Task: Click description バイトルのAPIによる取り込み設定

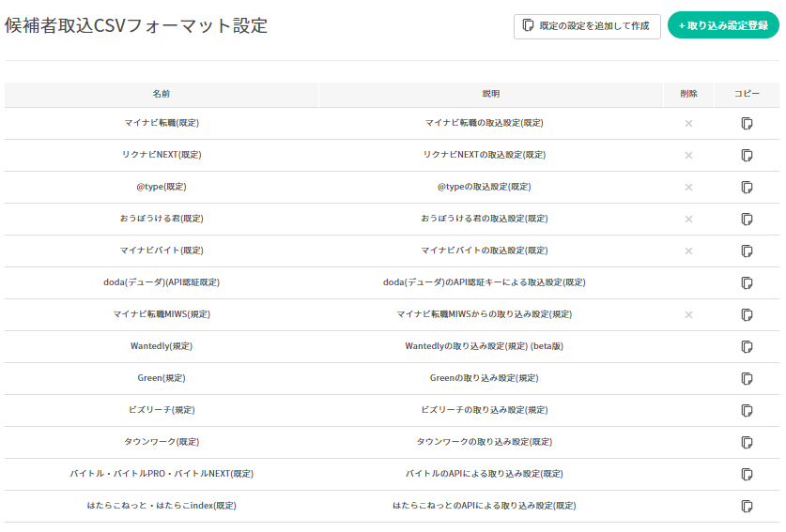Action: (485, 474)
